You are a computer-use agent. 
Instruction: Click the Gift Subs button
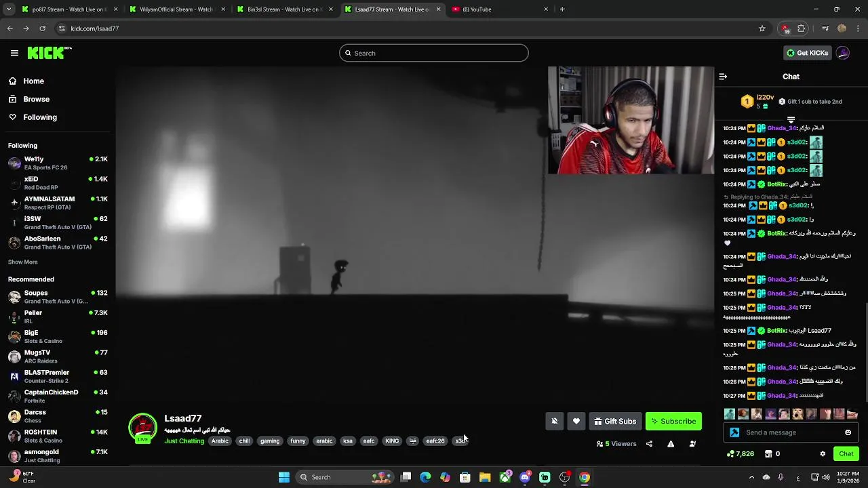615,422
